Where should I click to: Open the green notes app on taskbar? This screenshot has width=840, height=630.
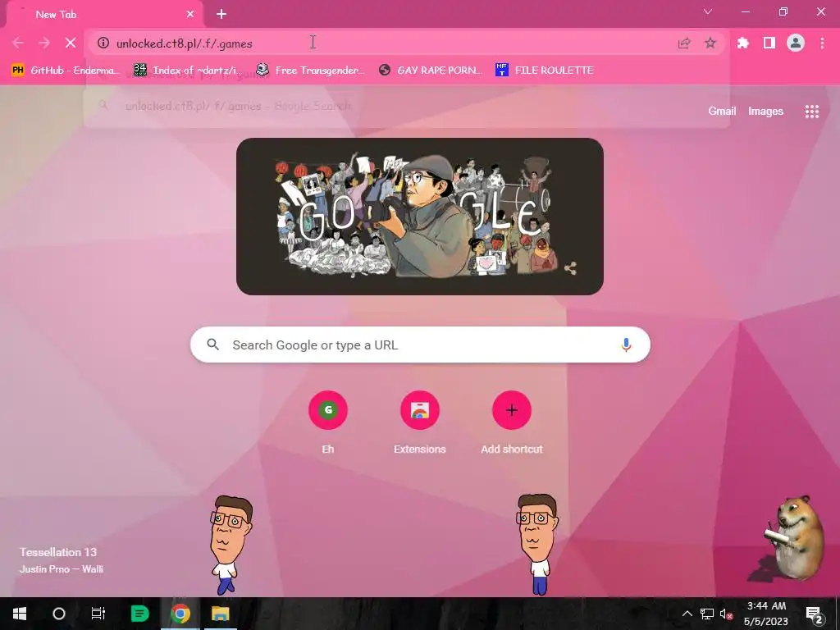(x=139, y=614)
